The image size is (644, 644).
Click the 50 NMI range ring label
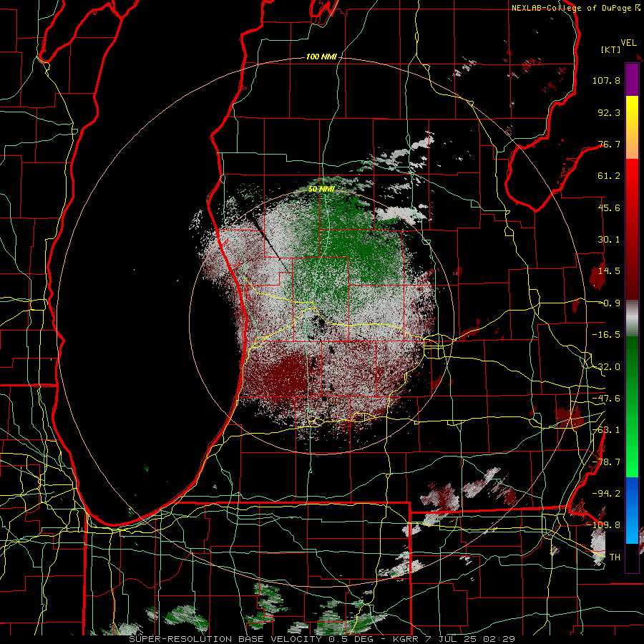click(321, 189)
